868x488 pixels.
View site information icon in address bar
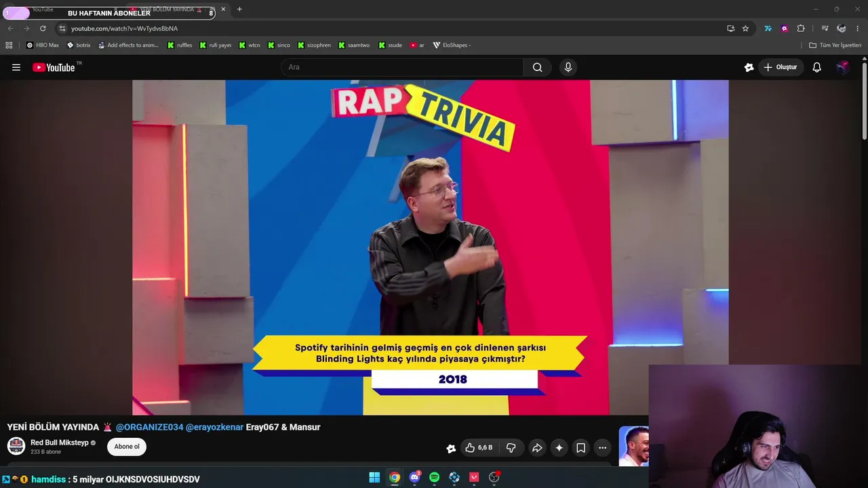(62, 28)
